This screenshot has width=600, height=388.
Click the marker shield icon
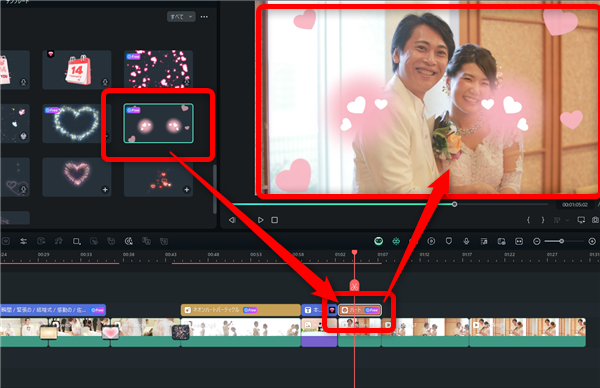(x=448, y=241)
